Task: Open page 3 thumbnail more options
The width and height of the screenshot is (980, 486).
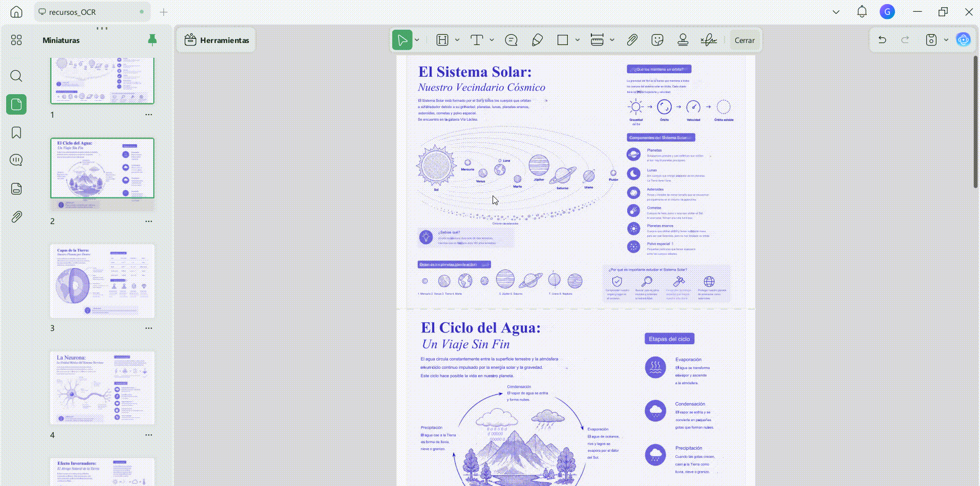Action: tap(148, 328)
